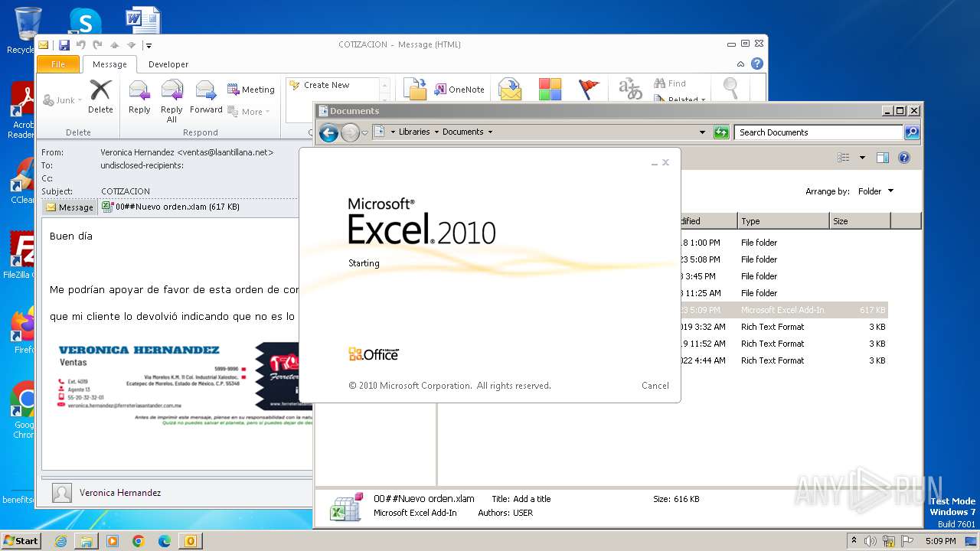
Task: Forward the COTIZACION message
Action: [x=206, y=96]
